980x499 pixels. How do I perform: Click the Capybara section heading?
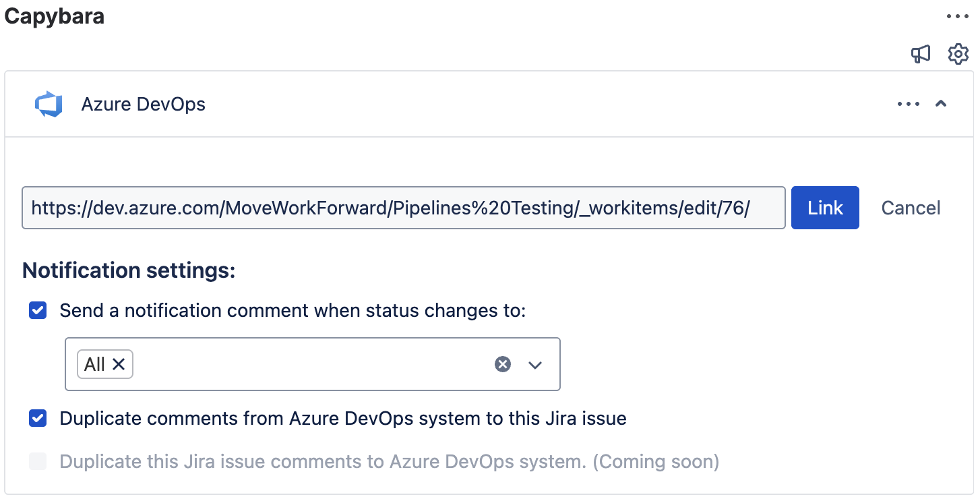55,16
